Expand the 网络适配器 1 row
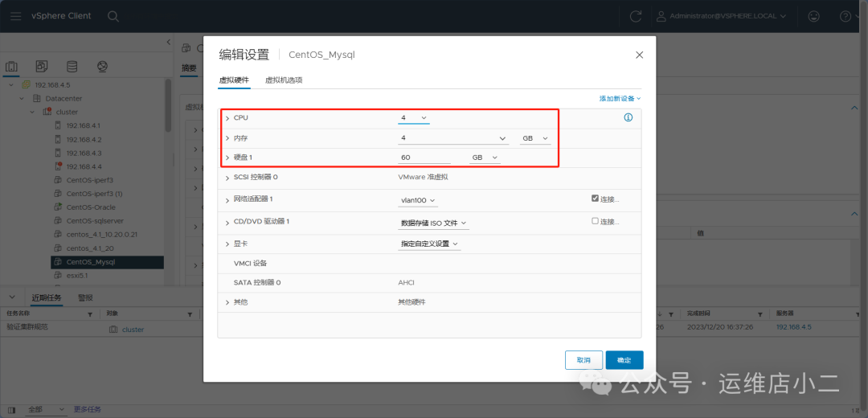 click(x=227, y=199)
